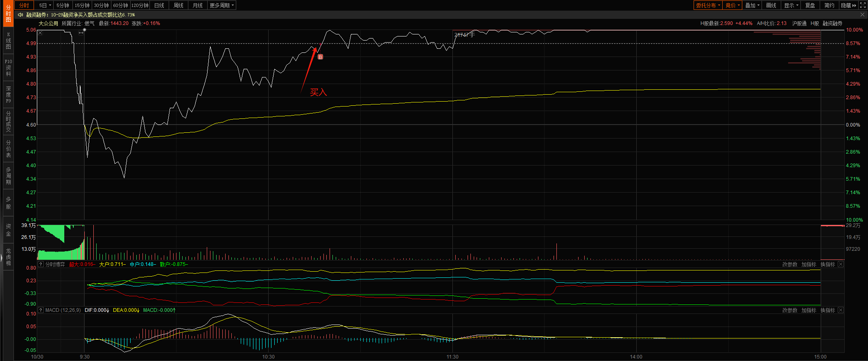Open help for MACD indicator
The image size is (868, 361).
(x=41, y=310)
